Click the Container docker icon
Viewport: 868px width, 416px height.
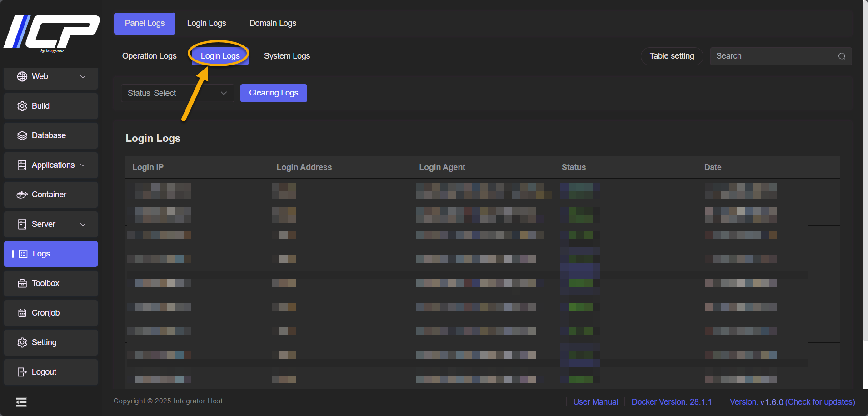tap(22, 195)
